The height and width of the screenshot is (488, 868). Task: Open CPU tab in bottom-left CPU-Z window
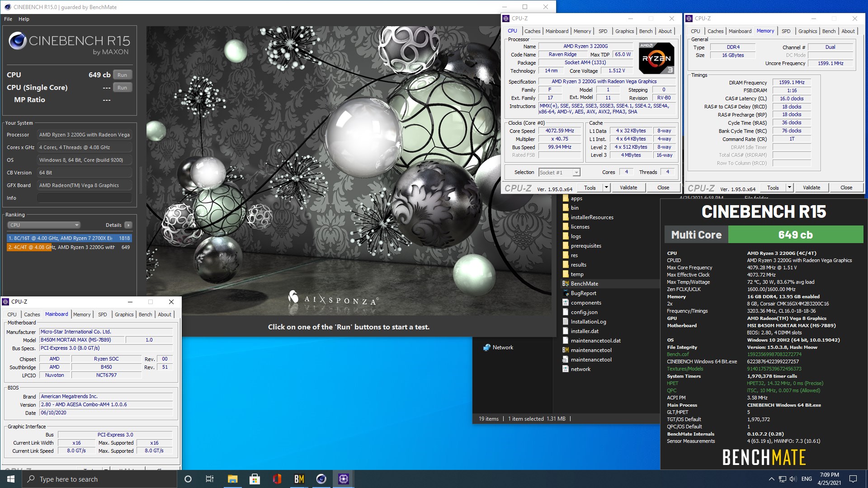[x=12, y=314]
